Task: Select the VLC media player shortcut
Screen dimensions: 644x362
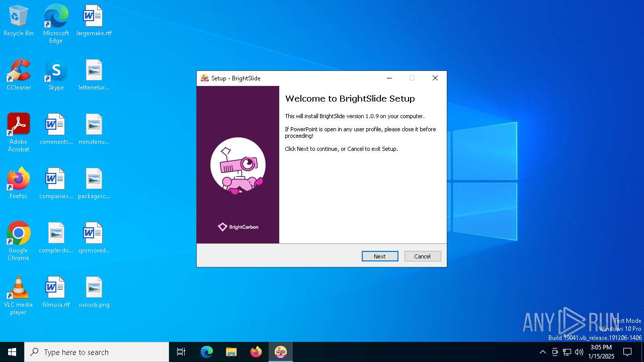Action: click(19, 296)
